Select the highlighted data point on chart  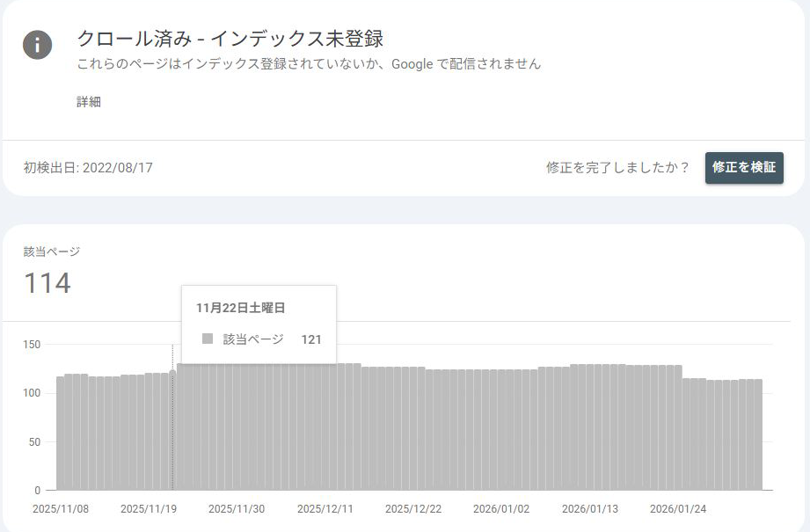click(x=172, y=372)
